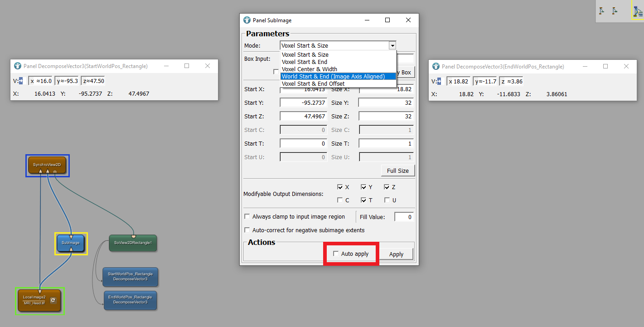Select the SubImage module node
Screen dimensions: 644x327
pyautogui.click(x=71, y=243)
